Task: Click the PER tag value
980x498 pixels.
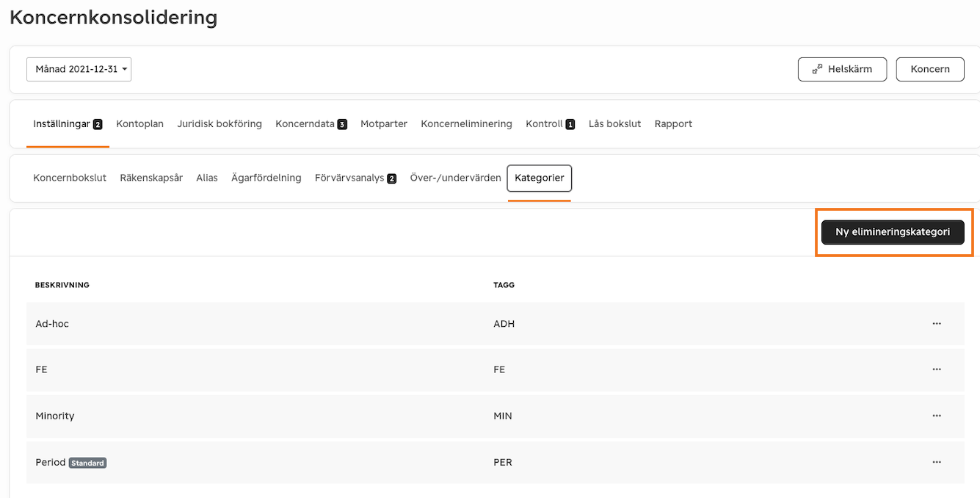Action: coord(503,462)
